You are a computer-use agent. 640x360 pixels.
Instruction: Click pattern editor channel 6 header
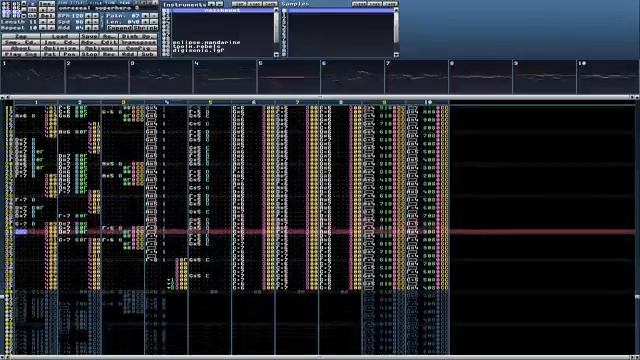coord(253,102)
